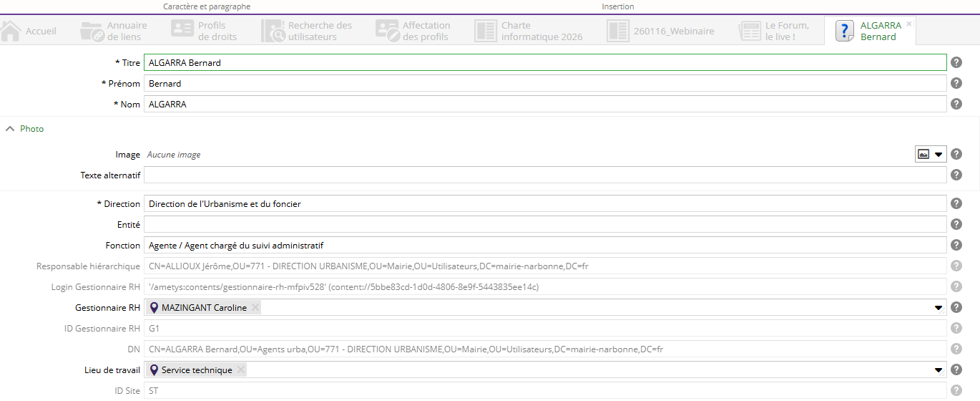The height and width of the screenshot is (401, 980).
Task: Click the help icon beside the Fonction field
Action: 956,245
